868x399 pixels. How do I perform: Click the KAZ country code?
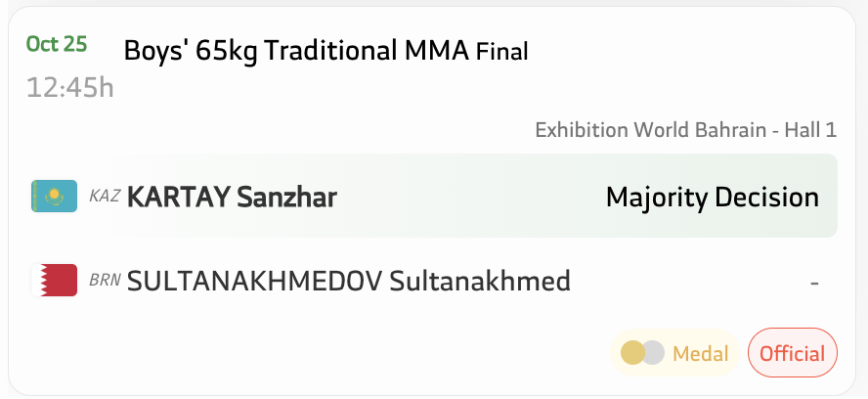pyautogui.click(x=105, y=196)
